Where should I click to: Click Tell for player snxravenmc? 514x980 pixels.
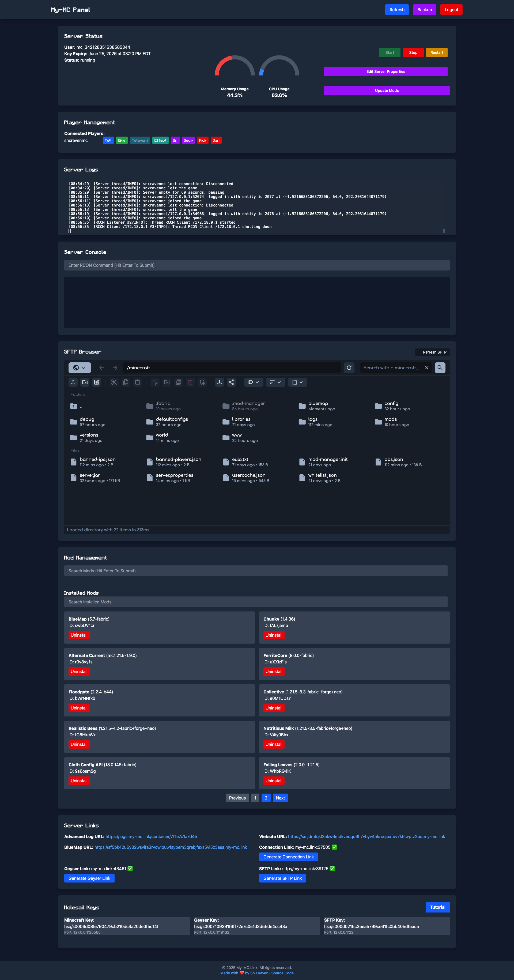pos(108,140)
